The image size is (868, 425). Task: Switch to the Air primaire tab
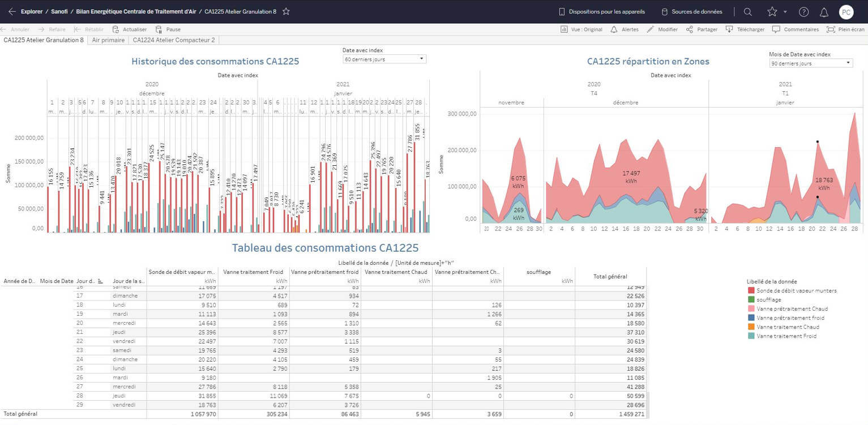coord(108,40)
